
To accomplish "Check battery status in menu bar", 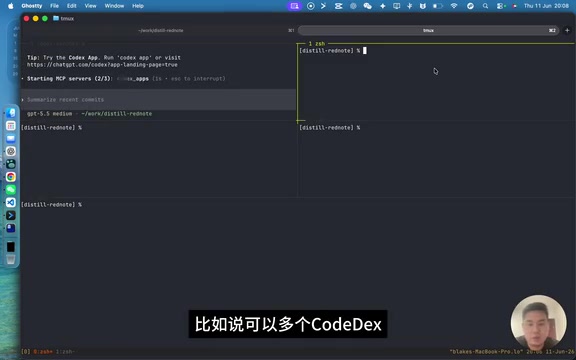I will pyautogui.click(x=438, y=6).
